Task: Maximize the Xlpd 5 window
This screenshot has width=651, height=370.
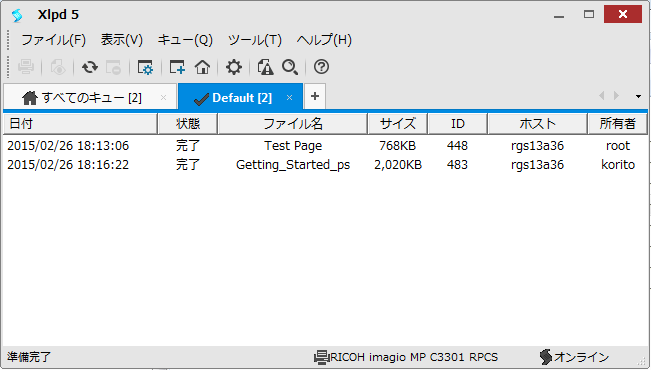Action: pos(589,15)
